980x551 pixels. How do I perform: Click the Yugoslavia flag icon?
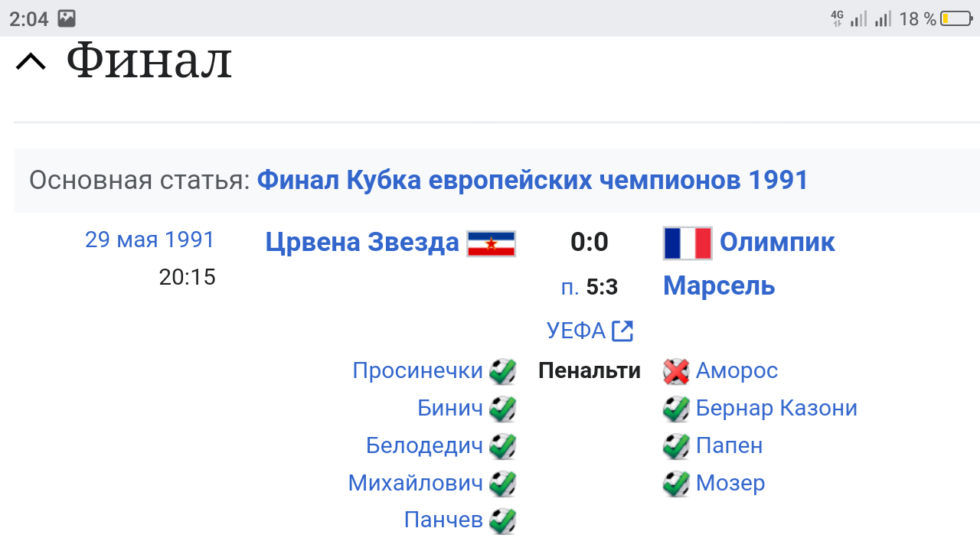pyautogui.click(x=492, y=243)
